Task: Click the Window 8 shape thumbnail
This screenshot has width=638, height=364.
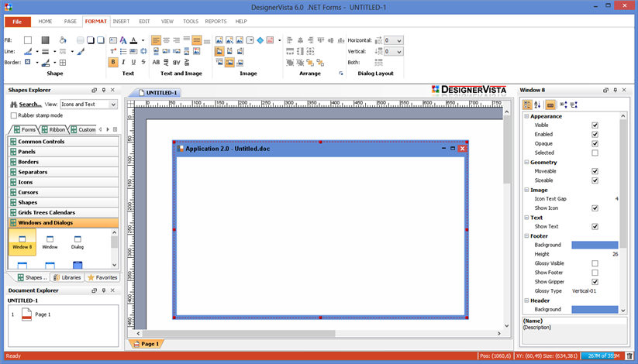Action: 22,242
